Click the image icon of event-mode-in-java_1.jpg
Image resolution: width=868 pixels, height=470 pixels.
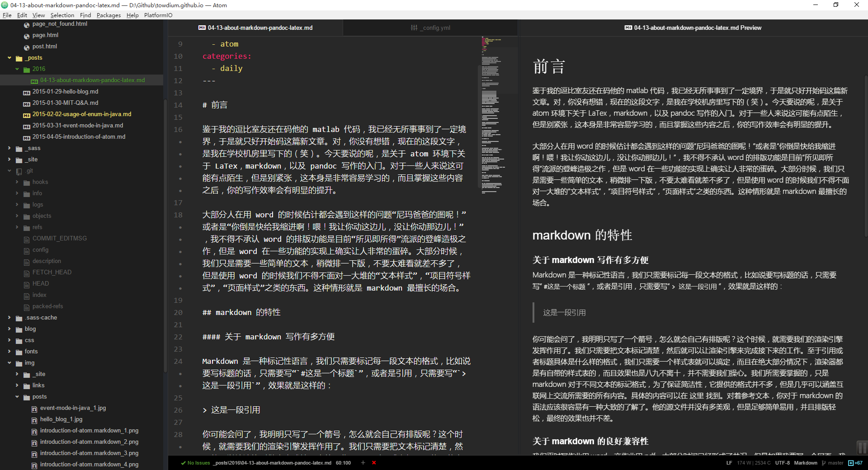tap(34, 409)
